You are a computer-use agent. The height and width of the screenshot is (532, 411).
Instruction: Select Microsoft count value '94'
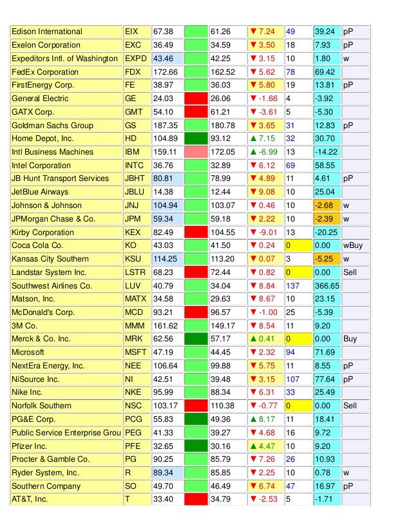(x=290, y=352)
